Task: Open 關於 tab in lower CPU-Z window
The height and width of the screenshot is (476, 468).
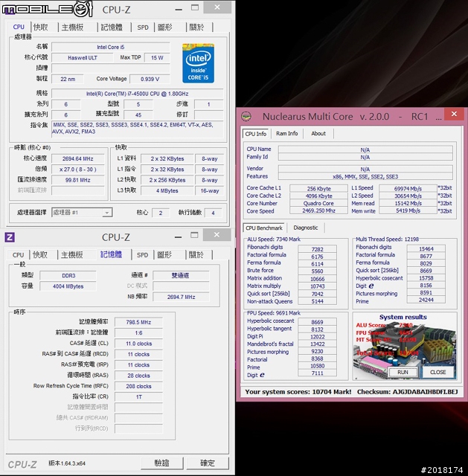Action: [196, 255]
